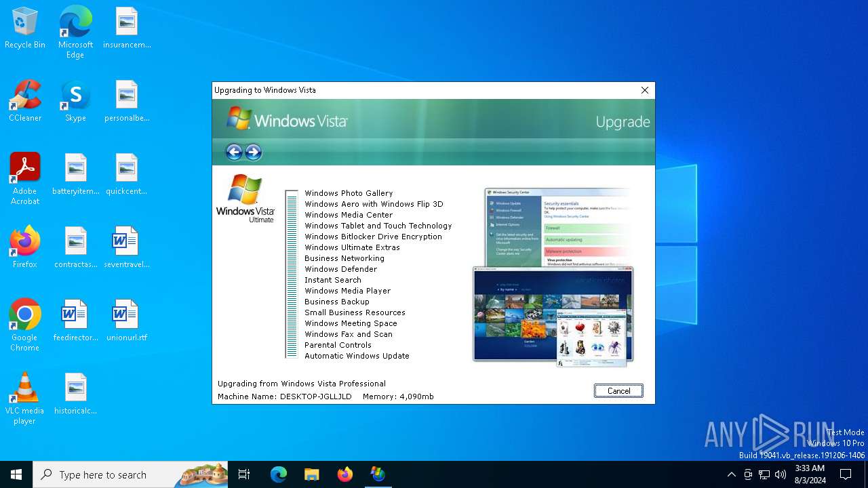This screenshot has height=488, width=868.
Task: Open VLC media player shortcut
Action: click(25, 399)
